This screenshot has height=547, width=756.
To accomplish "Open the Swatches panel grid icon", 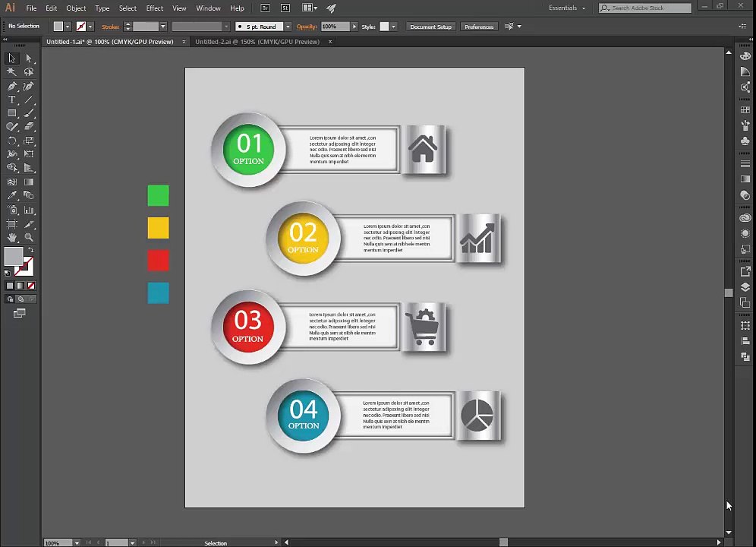I will pos(745,110).
